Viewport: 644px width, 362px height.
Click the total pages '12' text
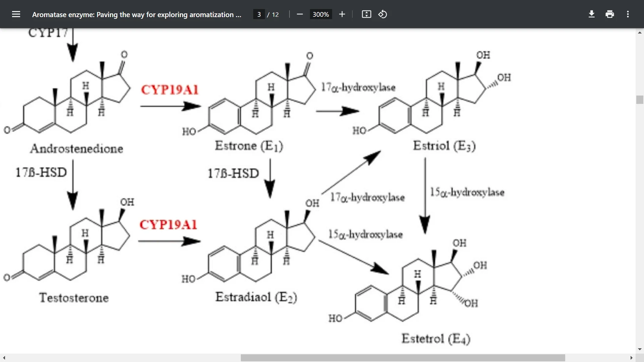[275, 14]
